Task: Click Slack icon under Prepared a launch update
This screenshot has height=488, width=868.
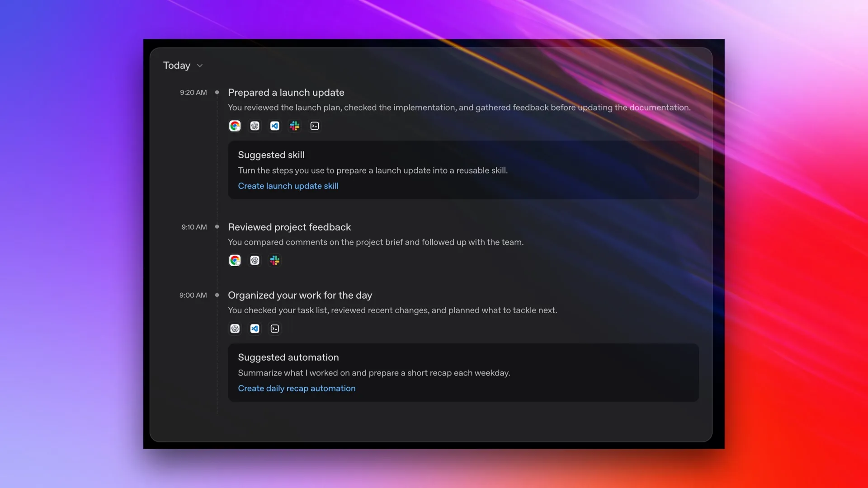Action: (x=295, y=126)
